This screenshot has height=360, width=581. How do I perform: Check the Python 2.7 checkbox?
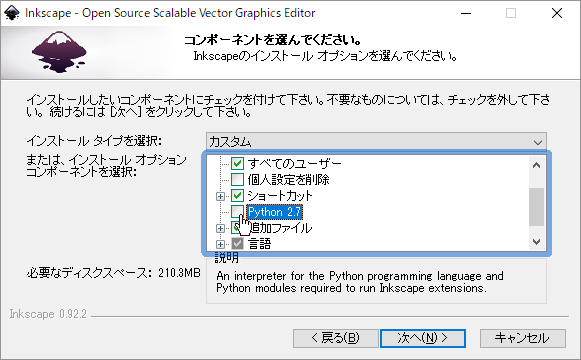pyautogui.click(x=237, y=212)
